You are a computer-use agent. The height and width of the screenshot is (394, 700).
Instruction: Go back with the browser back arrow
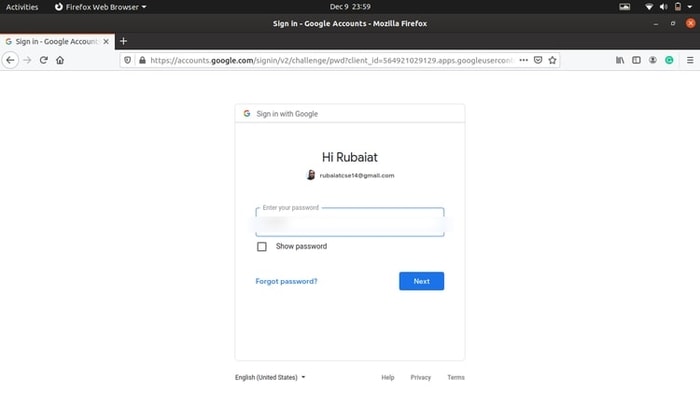point(10,60)
